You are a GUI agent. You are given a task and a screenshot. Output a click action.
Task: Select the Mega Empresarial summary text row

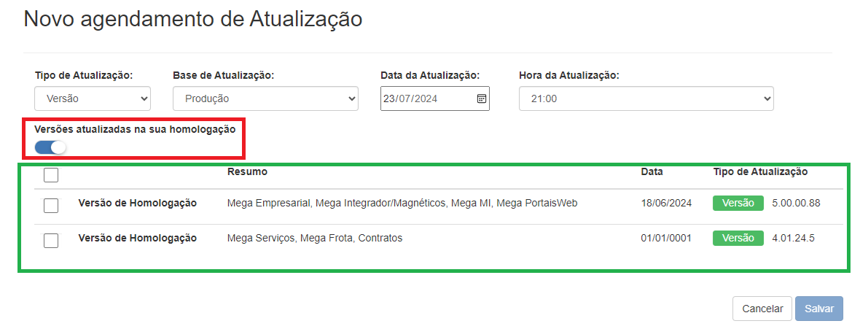click(x=402, y=204)
